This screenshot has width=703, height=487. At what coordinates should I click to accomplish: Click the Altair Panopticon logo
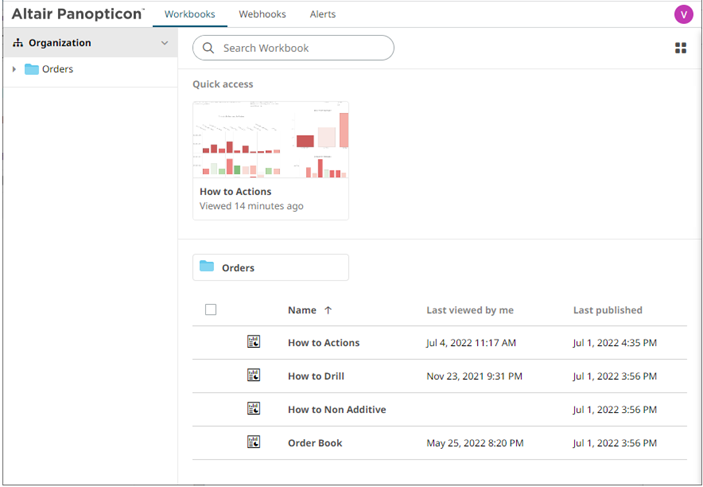point(78,14)
